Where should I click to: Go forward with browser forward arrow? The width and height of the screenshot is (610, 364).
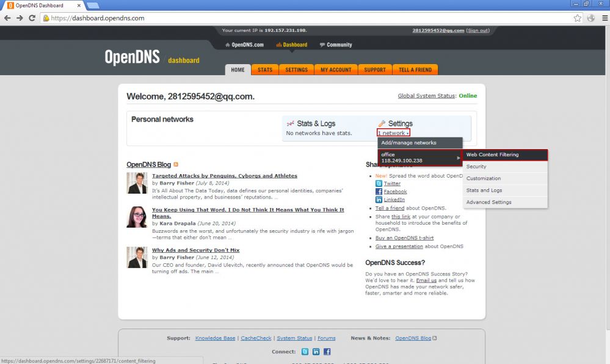[20, 18]
